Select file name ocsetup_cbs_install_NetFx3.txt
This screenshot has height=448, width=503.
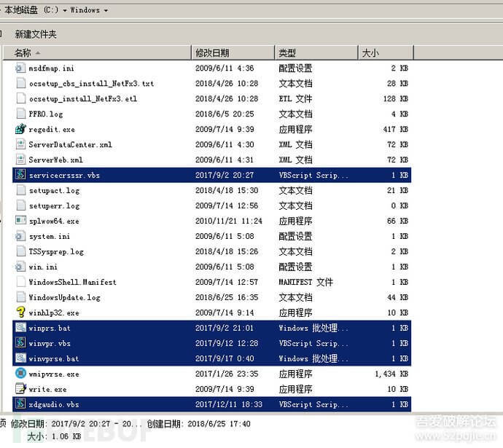tap(91, 84)
